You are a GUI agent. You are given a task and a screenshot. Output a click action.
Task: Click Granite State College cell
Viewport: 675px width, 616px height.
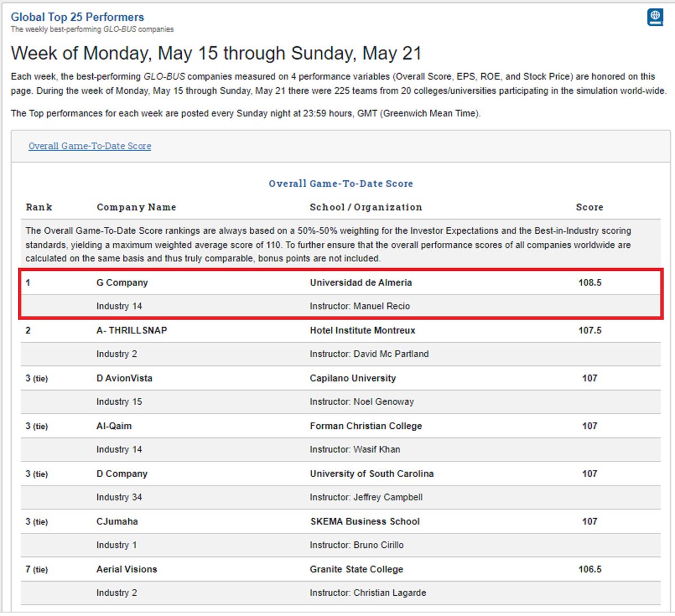point(357,569)
